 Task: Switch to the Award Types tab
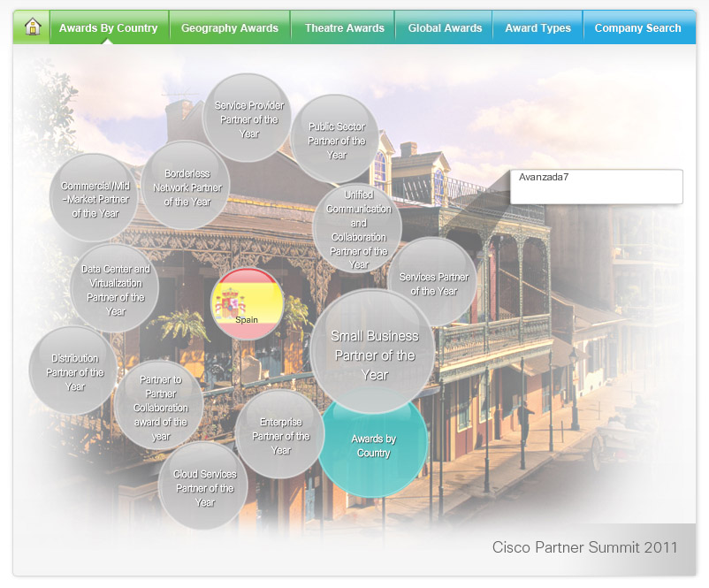click(537, 28)
